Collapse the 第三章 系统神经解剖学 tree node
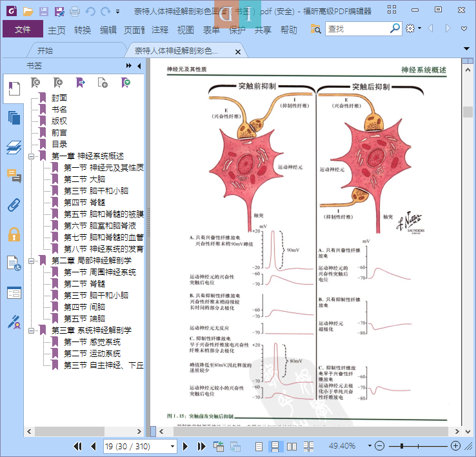 point(31,330)
